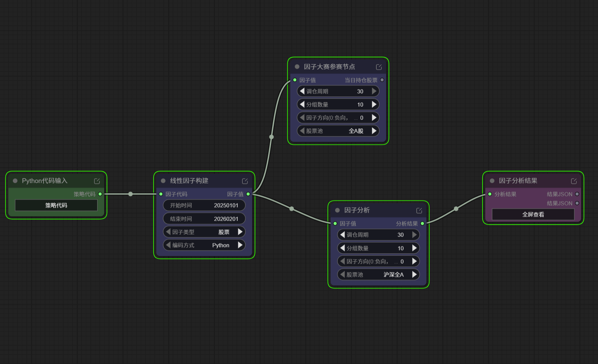Click edit icon on 因子分析 node
This screenshot has width=598, height=364.
[x=419, y=211]
